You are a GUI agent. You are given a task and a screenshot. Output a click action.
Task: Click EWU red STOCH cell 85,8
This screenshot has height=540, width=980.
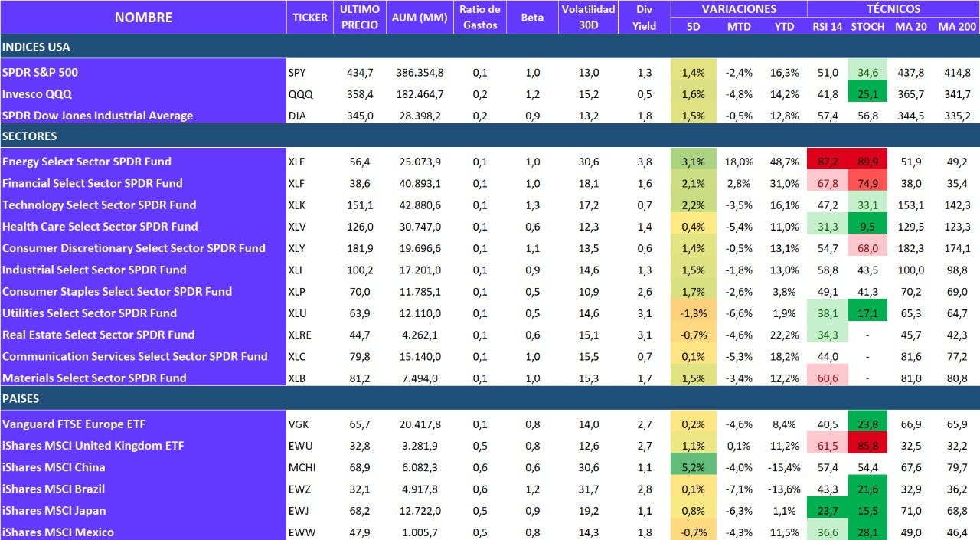pyautogui.click(x=867, y=445)
